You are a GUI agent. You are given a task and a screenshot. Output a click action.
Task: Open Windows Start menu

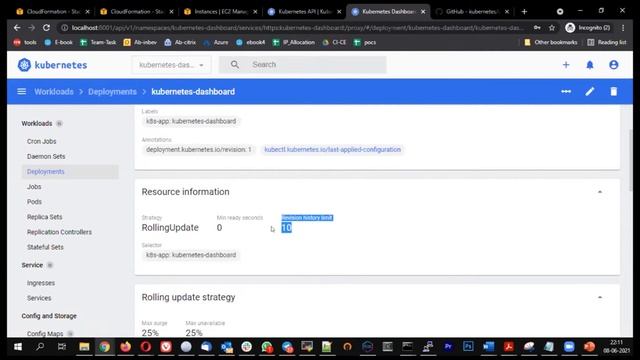pyautogui.click(x=18, y=347)
